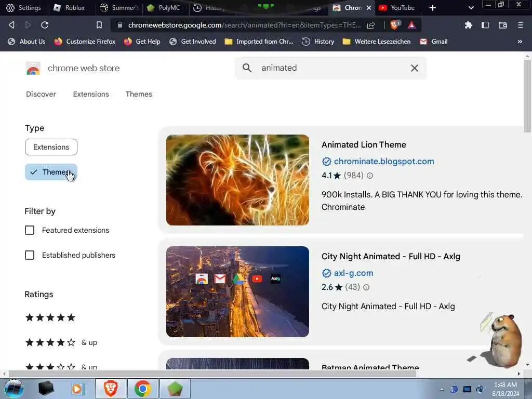Open the Imported from Chr... bookmark folder
Screen dimensions: 532x399
[259, 42]
